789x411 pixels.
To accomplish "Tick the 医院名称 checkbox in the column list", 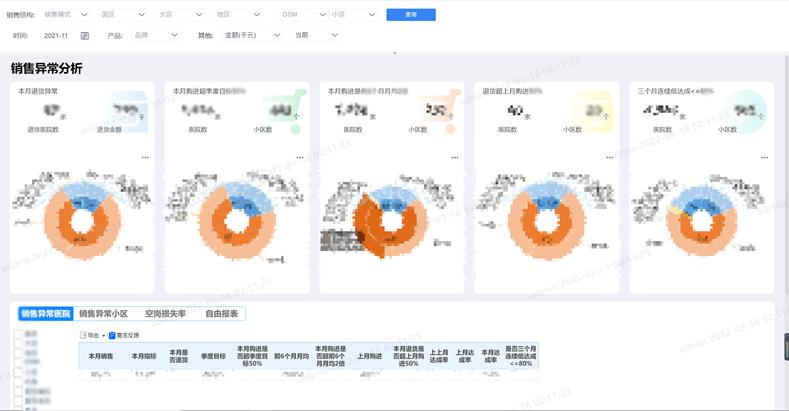I will tap(18, 401).
